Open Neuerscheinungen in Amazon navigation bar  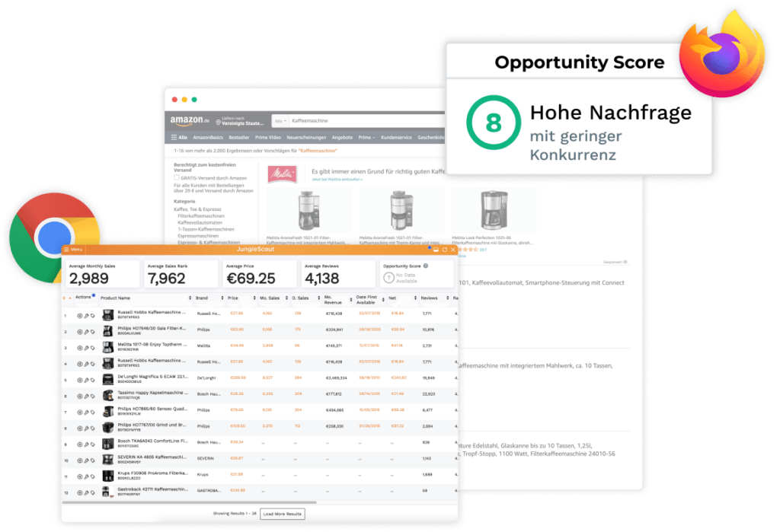tap(306, 137)
